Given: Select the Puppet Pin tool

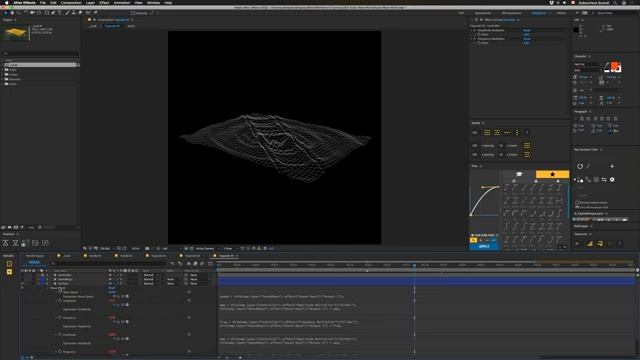Looking at the screenshot, I should click(96, 13).
